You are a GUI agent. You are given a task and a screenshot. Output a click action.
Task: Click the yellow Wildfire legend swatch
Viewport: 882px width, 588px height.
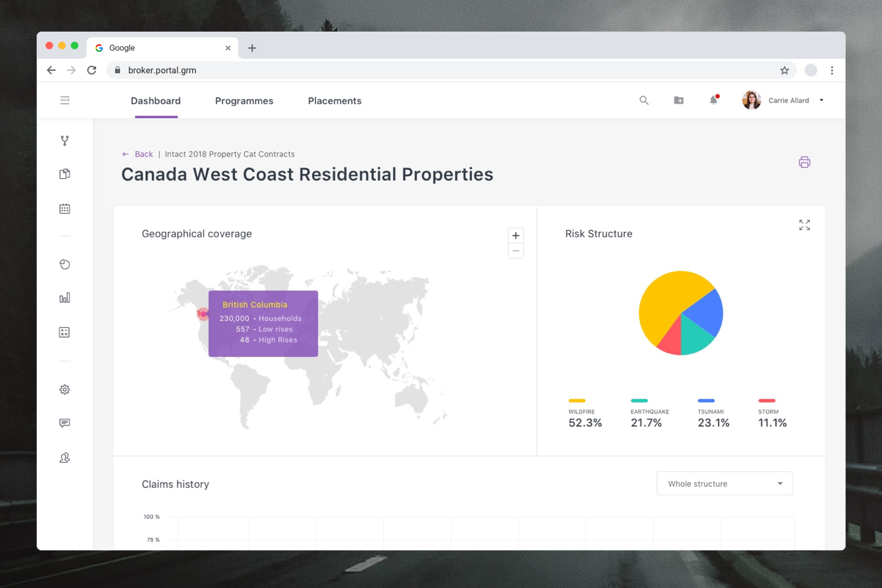click(x=577, y=401)
